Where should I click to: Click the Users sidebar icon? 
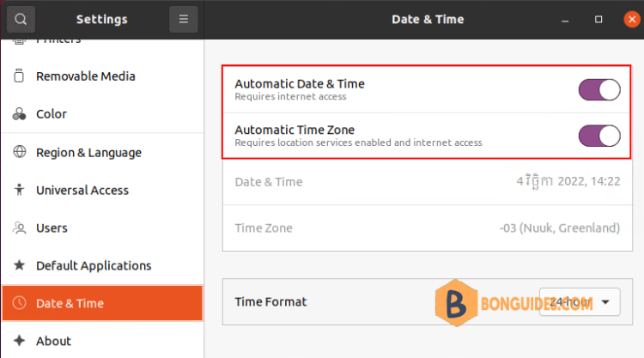point(20,228)
